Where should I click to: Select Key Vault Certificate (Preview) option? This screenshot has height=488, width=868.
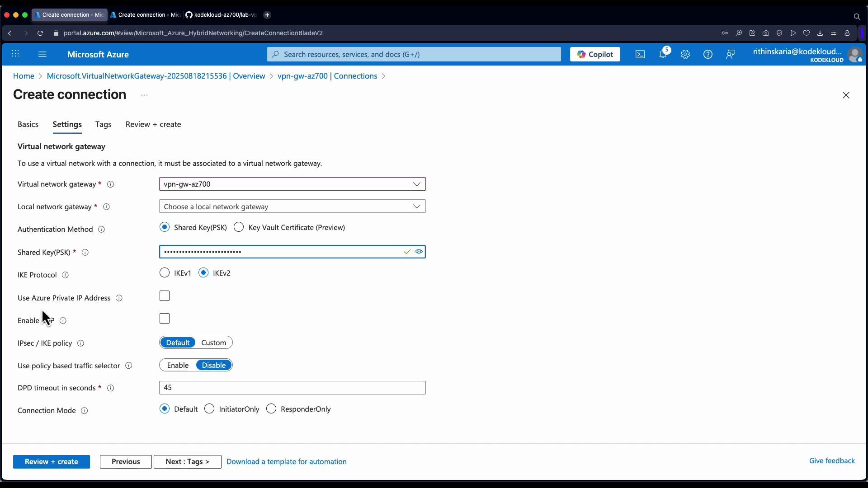(x=239, y=227)
